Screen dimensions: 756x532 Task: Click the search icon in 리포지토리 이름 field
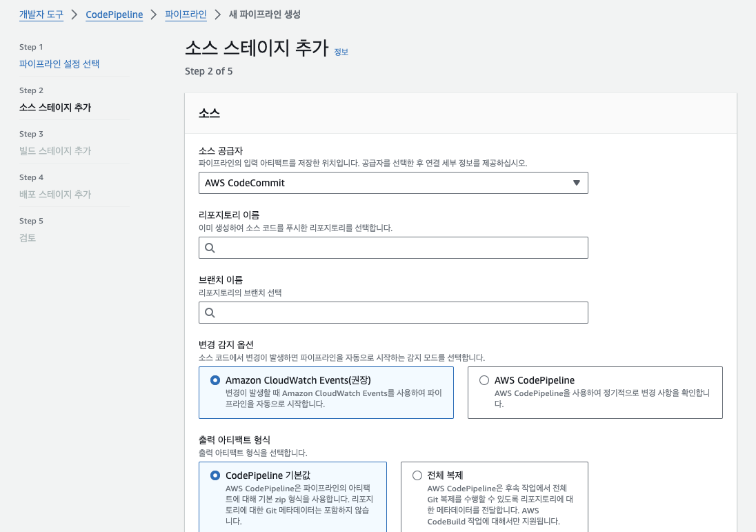point(210,248)
